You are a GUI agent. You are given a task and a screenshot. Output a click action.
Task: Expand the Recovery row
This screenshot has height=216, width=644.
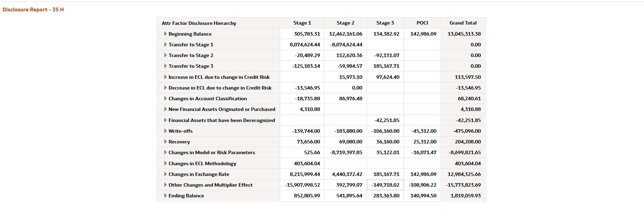[x=166, y=142]
